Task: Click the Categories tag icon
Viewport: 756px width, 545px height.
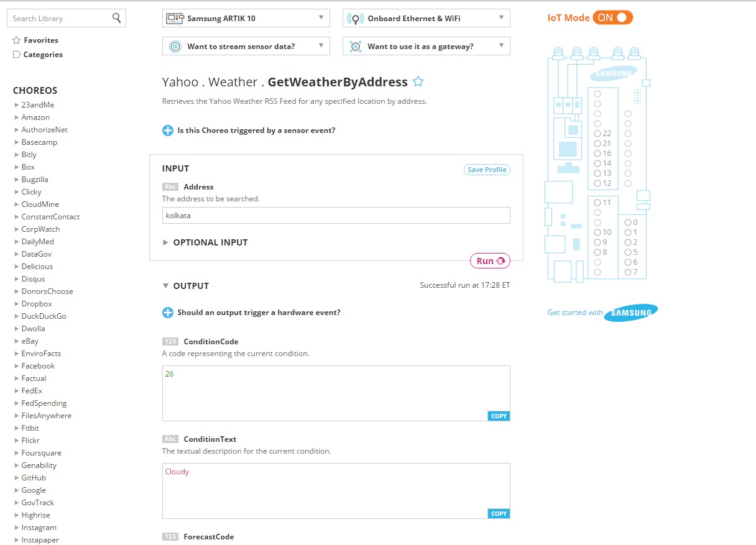Action: coord(17,55)
